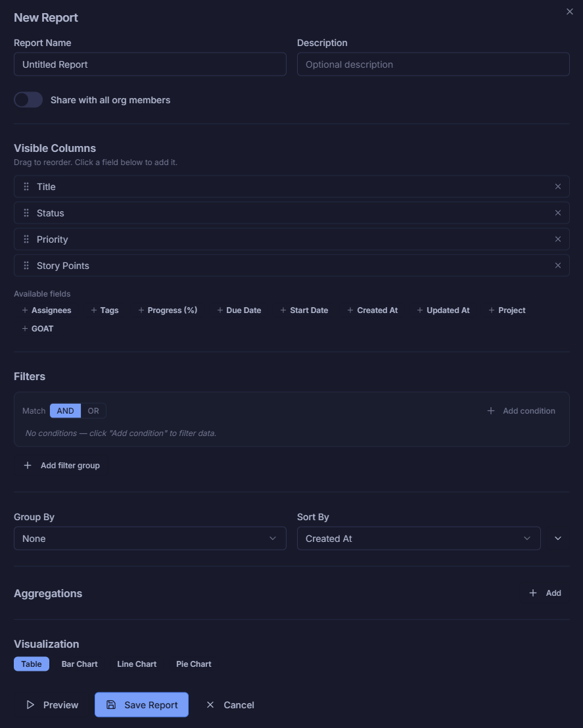Screen dimensions: 583x728
Task: Add the Due Date field to columns
Action: click(239, 310)
